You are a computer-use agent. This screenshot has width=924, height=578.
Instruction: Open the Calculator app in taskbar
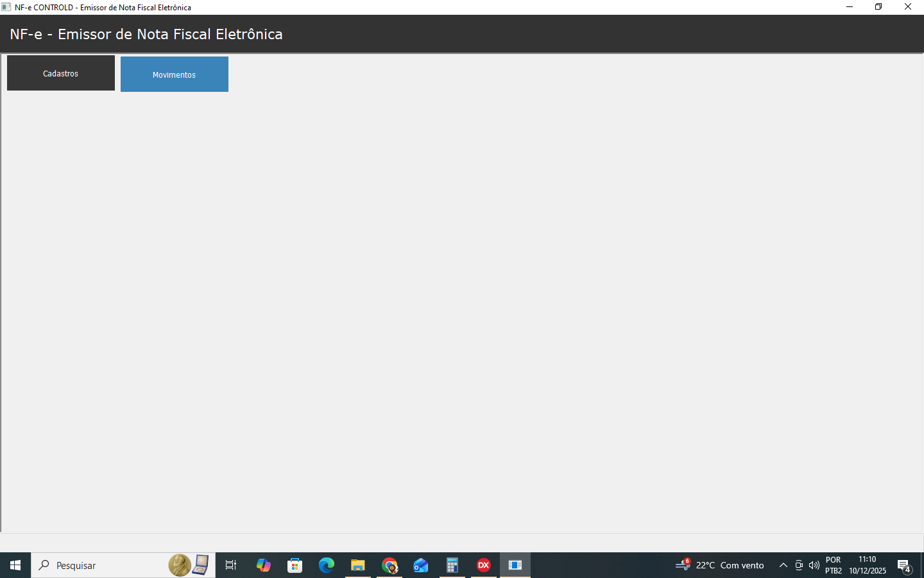point(452,565)
